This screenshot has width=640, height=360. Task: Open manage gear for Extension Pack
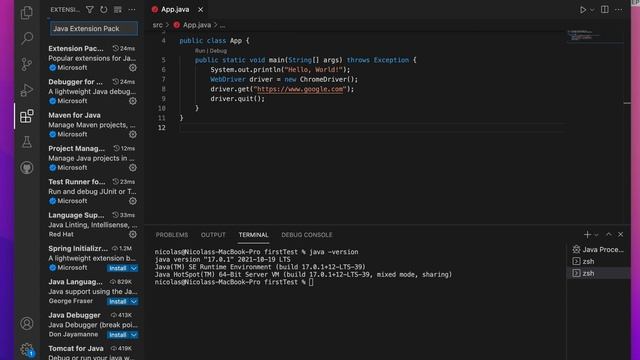point(133,68)
